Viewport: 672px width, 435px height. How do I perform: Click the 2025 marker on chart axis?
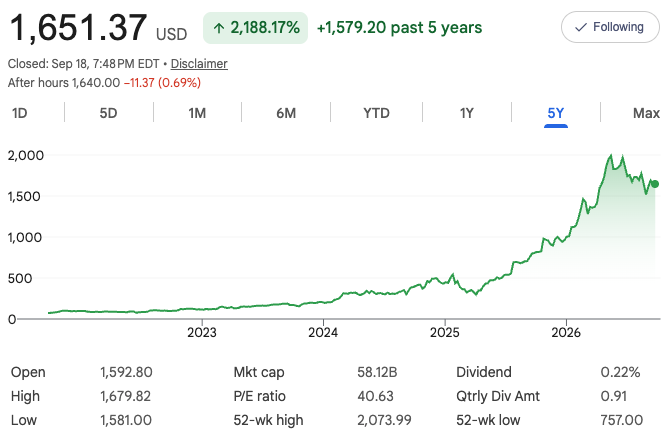pos(445,333)
